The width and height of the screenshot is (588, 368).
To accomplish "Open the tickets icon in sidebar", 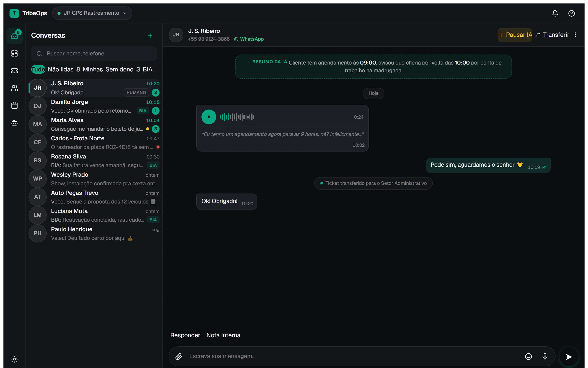I will (x=14, y=71).
